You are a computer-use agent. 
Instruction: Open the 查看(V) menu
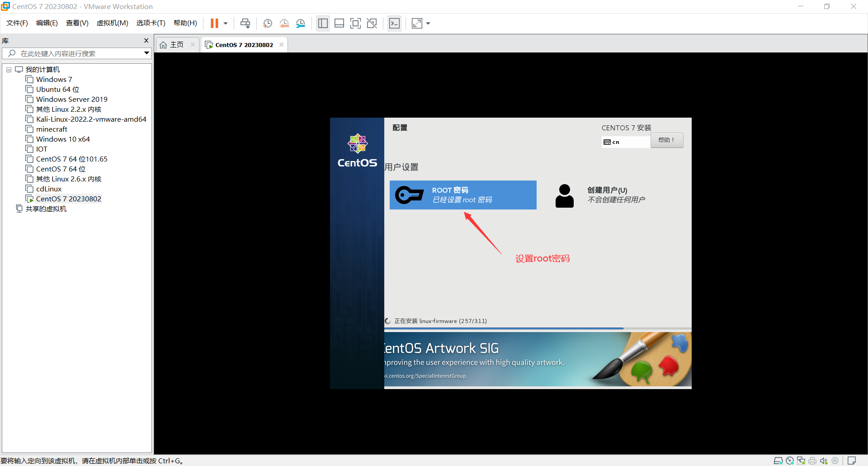tap(77, 23)
